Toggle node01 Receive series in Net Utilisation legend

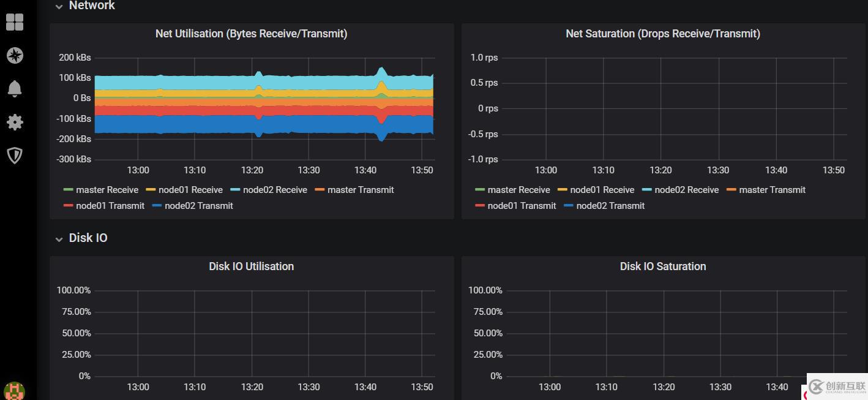pyautogui.click(x=190, y=190)
